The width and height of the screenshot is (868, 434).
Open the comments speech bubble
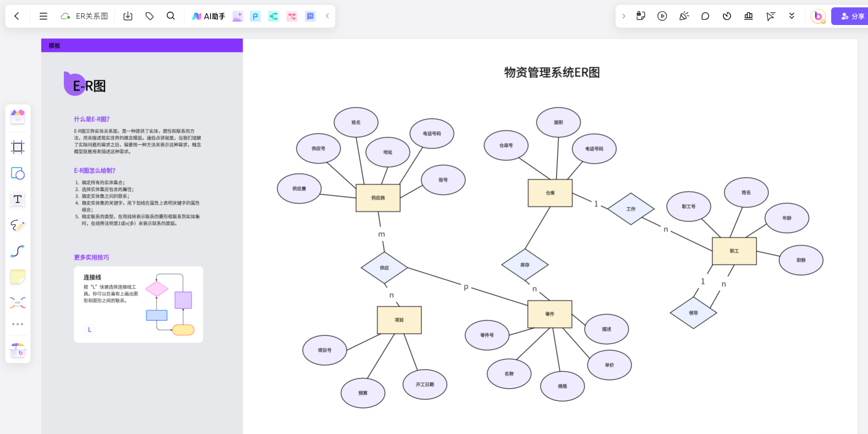[706, 16]
